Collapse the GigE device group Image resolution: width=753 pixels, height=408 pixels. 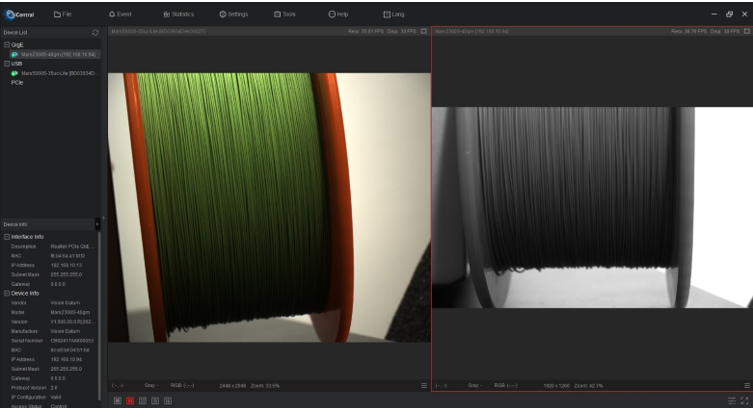pos(6,45)
